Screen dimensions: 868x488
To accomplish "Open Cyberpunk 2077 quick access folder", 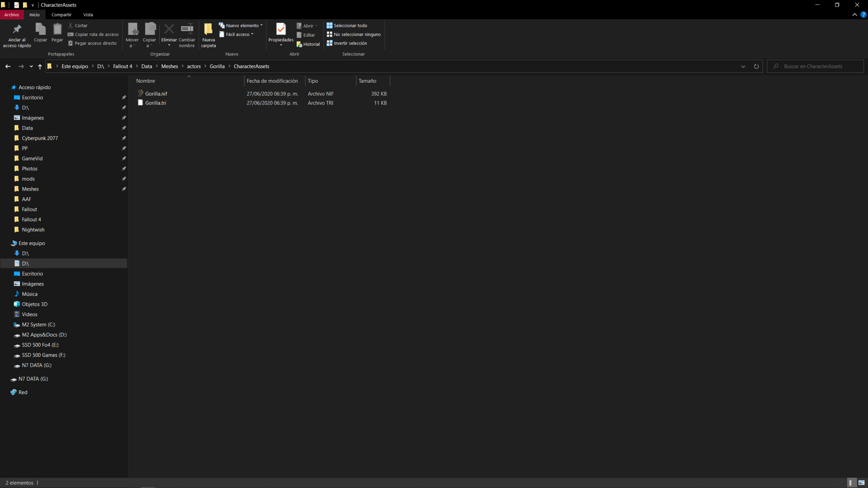I will tap(40, 138).
